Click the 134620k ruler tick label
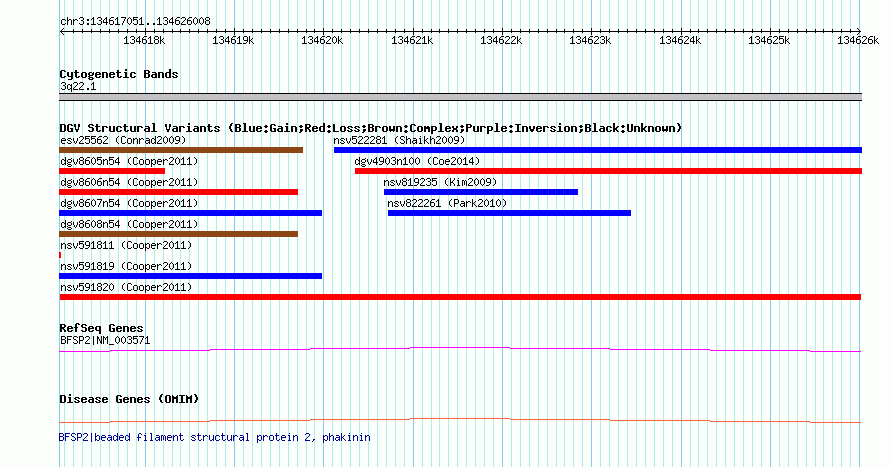Image resolution: width=890 pixels, height=467 pixels. pyautogui.click(x=322, y=41)
